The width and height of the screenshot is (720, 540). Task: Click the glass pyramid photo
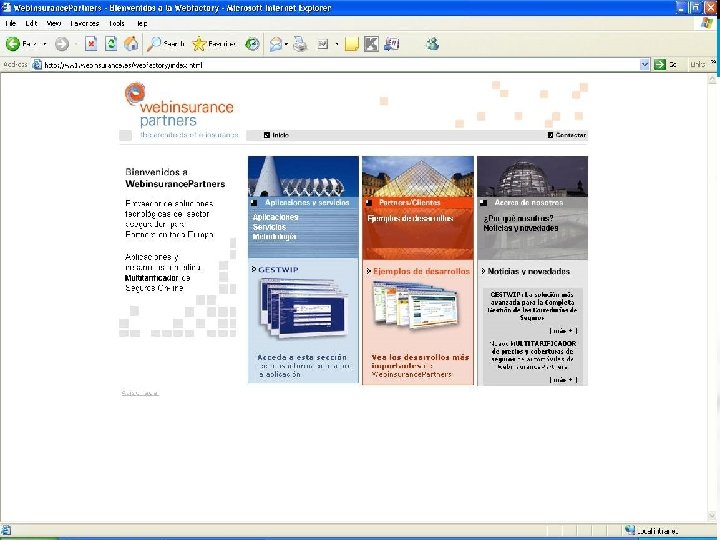(x=418, y=176)
